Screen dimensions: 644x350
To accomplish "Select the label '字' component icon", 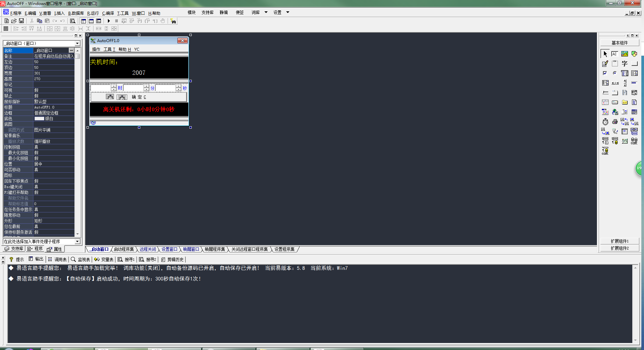I will click(x=624, y=63).
